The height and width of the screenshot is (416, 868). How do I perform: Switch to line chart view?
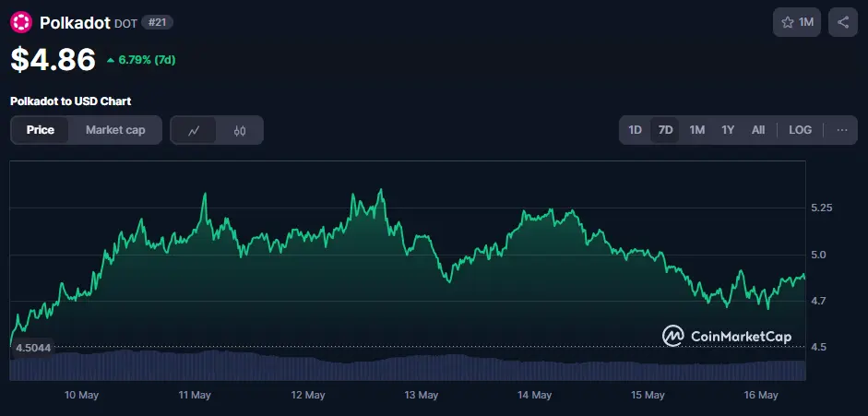pos(193,131)
